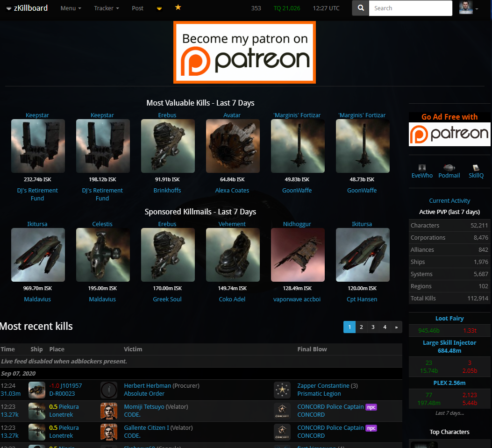Open the Celestis sponsored kill image

pos(103,255)
